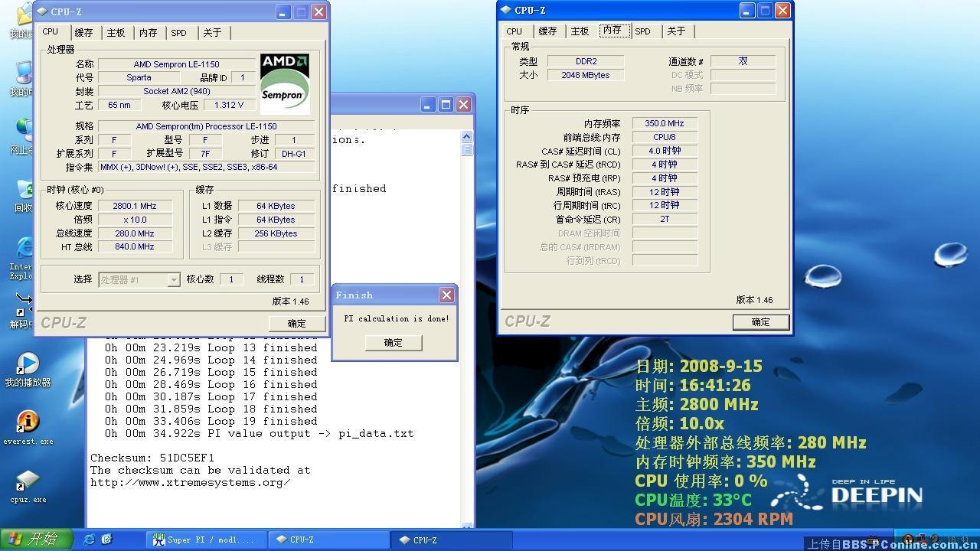Click 确定 in the Finish dialog
The height and width of the screenshot is (551, 980).
394,343
